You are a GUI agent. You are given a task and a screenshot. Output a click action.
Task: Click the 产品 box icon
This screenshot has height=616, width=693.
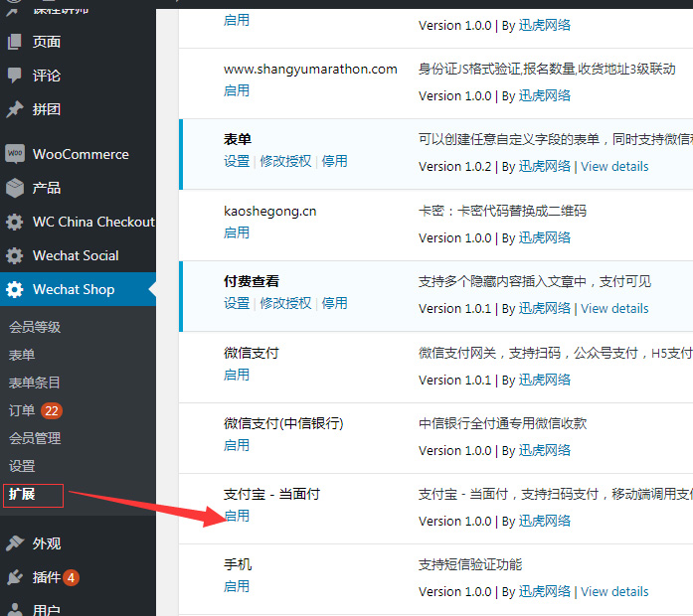[15, 188]
